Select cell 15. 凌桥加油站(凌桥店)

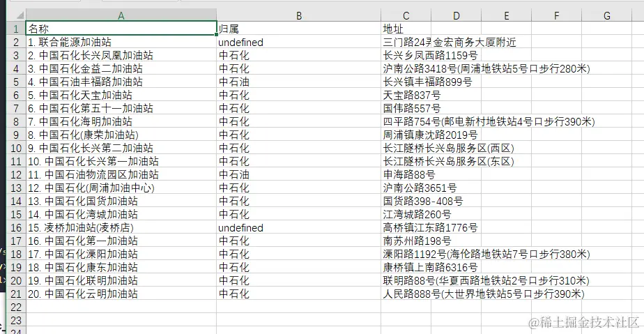pyautogui.click(x=121, y=227)
